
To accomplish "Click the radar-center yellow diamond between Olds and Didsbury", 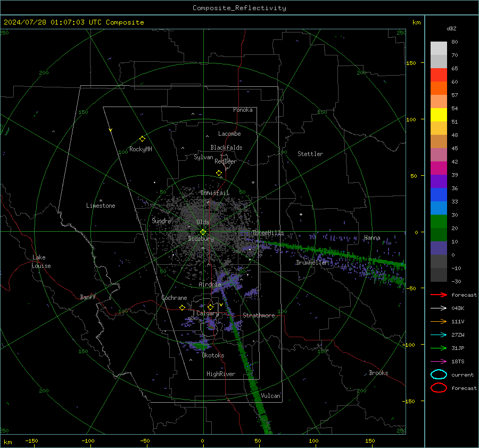I will pyautogui.click(x=203, y=232).
